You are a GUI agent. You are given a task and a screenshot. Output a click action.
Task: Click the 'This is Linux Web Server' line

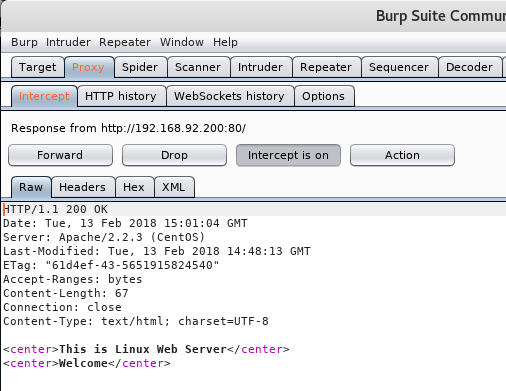[x=146, y=349]
